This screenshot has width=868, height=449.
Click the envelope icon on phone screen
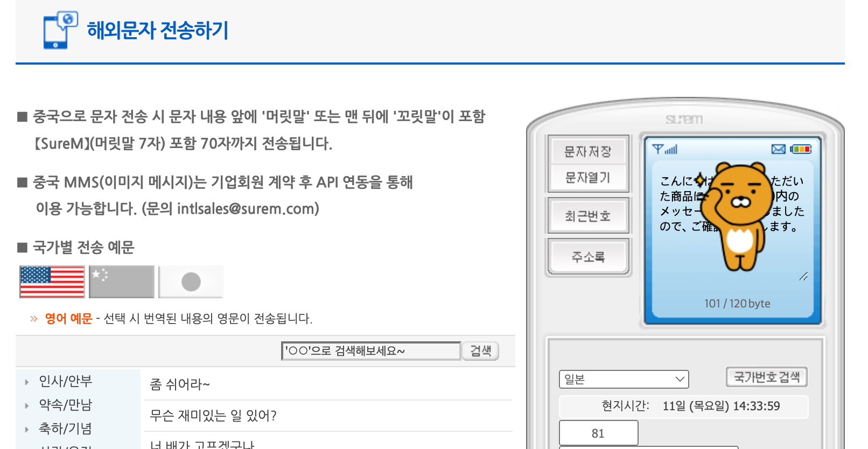[x=778, y=149]
